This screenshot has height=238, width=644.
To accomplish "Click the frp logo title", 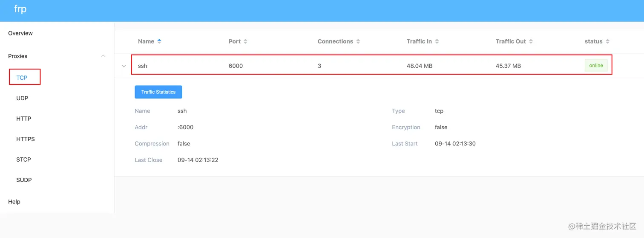I will (x=20, y=9).
